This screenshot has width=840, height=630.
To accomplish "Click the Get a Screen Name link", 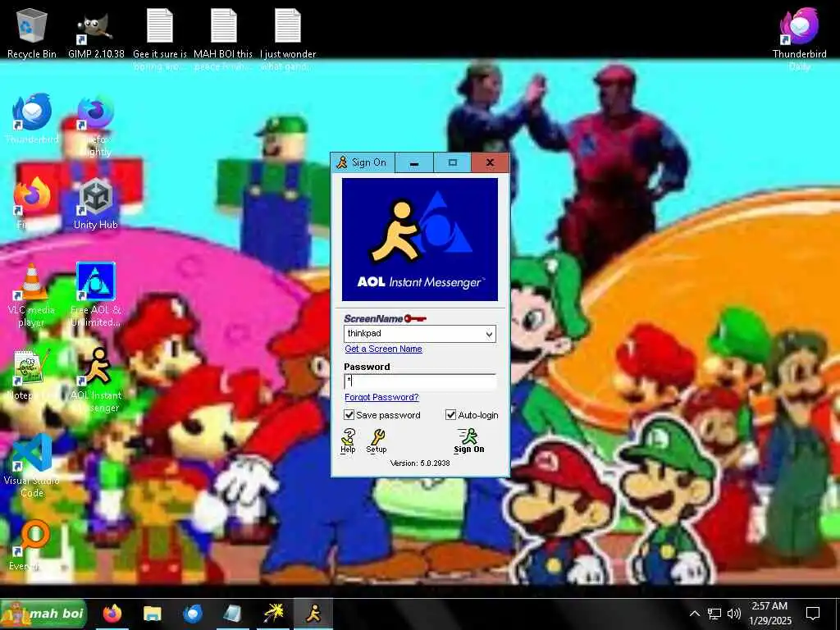I will [x=384, y=349].
